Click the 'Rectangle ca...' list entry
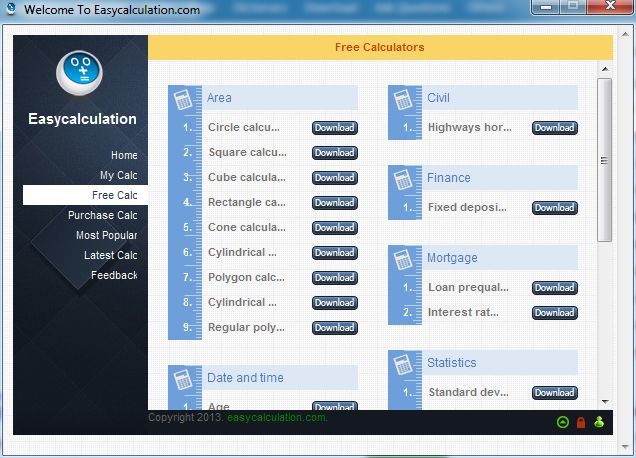 247,202
